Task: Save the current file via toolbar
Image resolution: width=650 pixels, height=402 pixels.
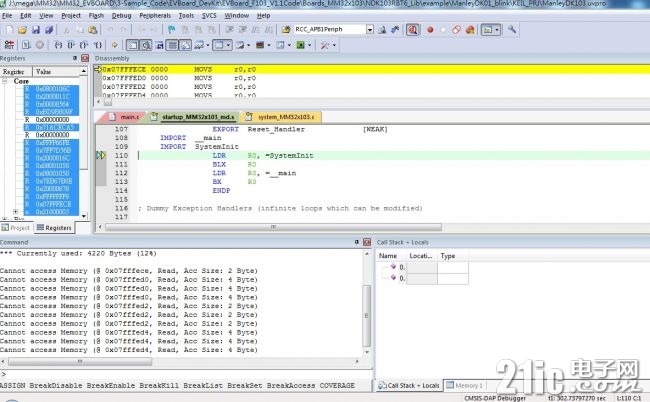Action: [x=36, y=30]
